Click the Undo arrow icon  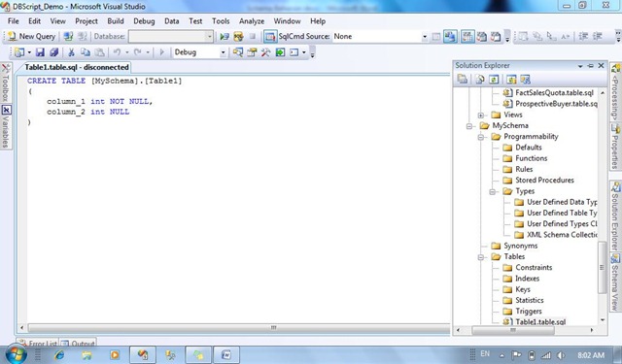pyautogui.click(x=117, y=52)
